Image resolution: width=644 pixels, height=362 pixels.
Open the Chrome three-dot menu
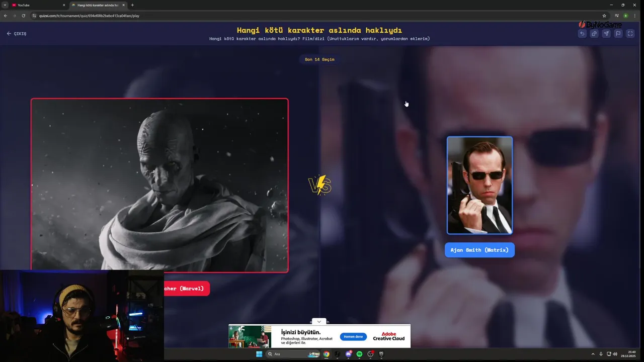pyautogui.click(x=636, y=16)
